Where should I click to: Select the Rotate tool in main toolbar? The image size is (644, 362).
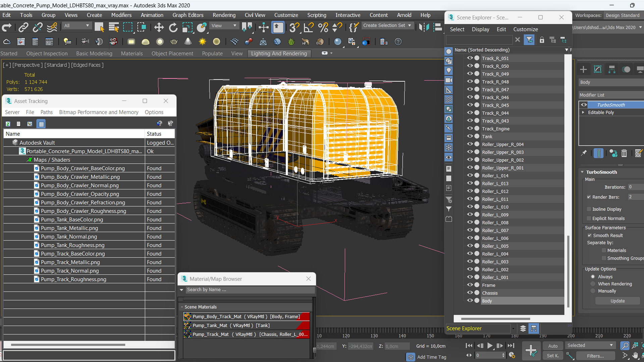pyautogui.click(x=173, y=27)
